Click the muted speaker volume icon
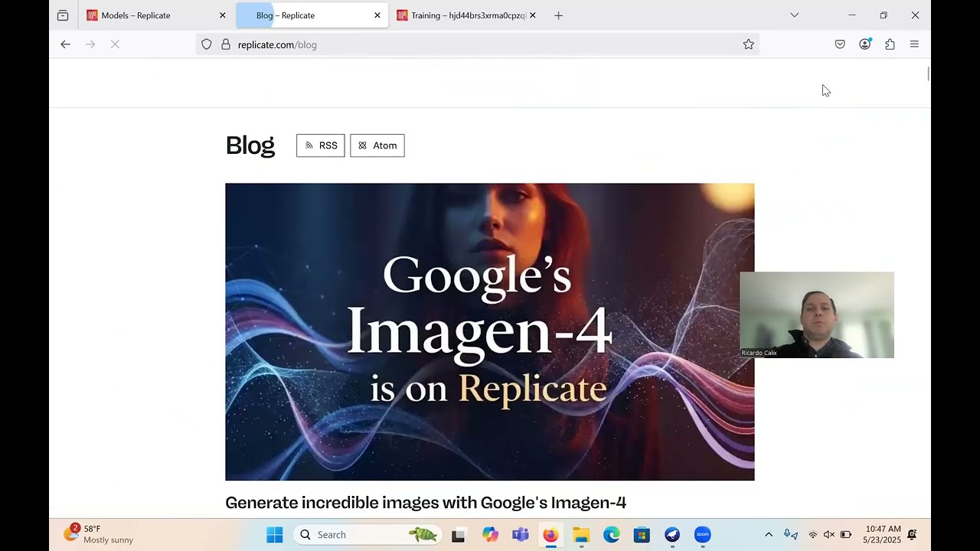 point(829,535)
